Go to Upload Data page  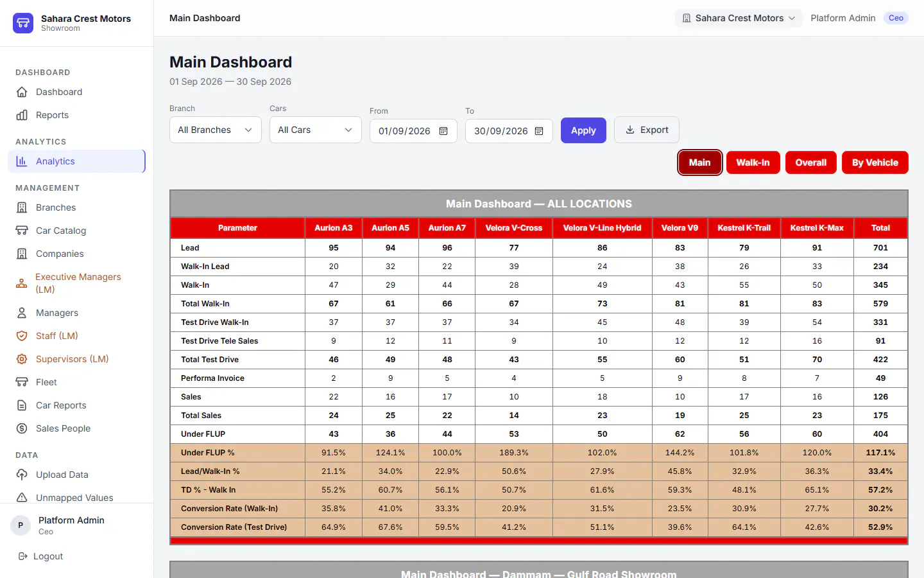coord(77,475)
